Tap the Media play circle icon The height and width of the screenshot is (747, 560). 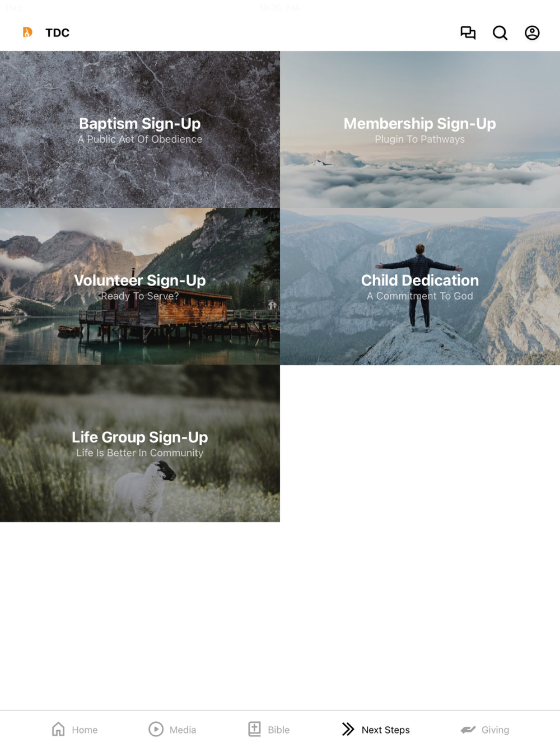(156, 729)
